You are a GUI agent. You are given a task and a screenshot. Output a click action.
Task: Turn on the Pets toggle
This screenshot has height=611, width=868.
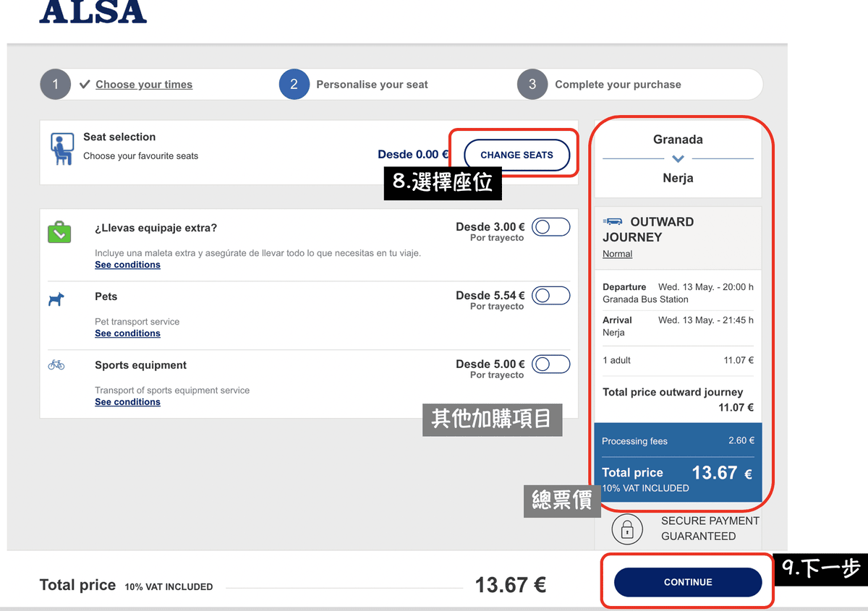551,296
